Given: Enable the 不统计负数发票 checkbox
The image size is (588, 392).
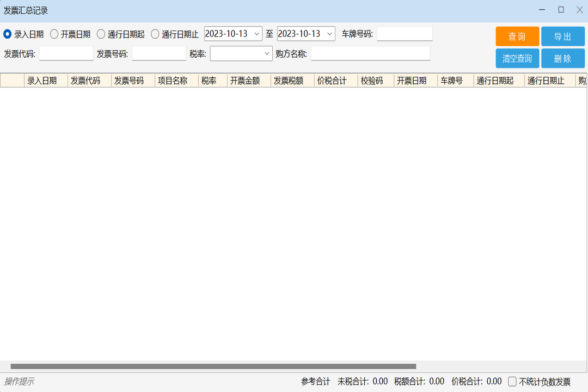Looking at the screenshot, I should pyautogui.click(x=512, y=382).
